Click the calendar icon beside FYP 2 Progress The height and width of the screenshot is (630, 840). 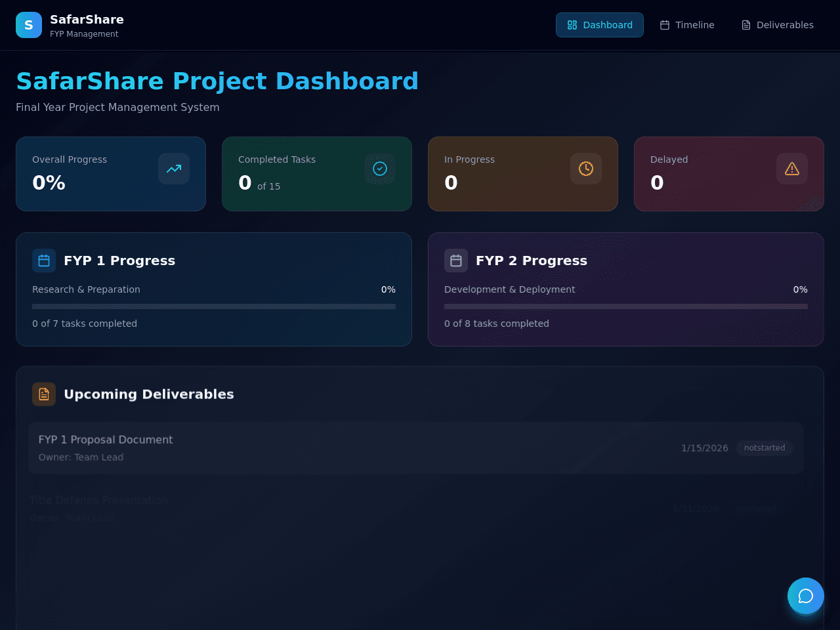point(456,261)
